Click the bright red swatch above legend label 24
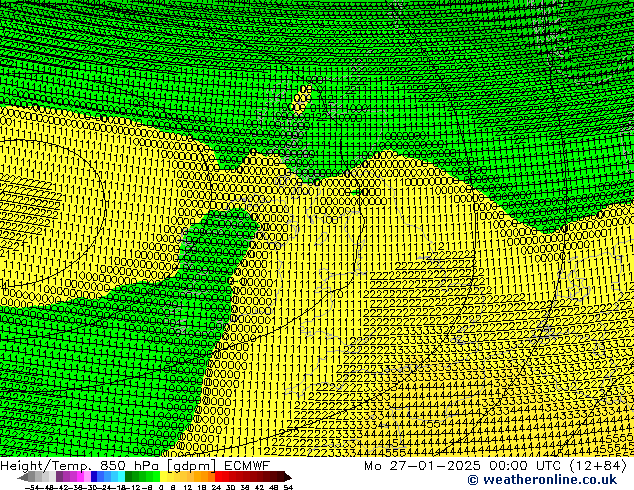This screenshot has height=490, width=634. coord(218,477)
